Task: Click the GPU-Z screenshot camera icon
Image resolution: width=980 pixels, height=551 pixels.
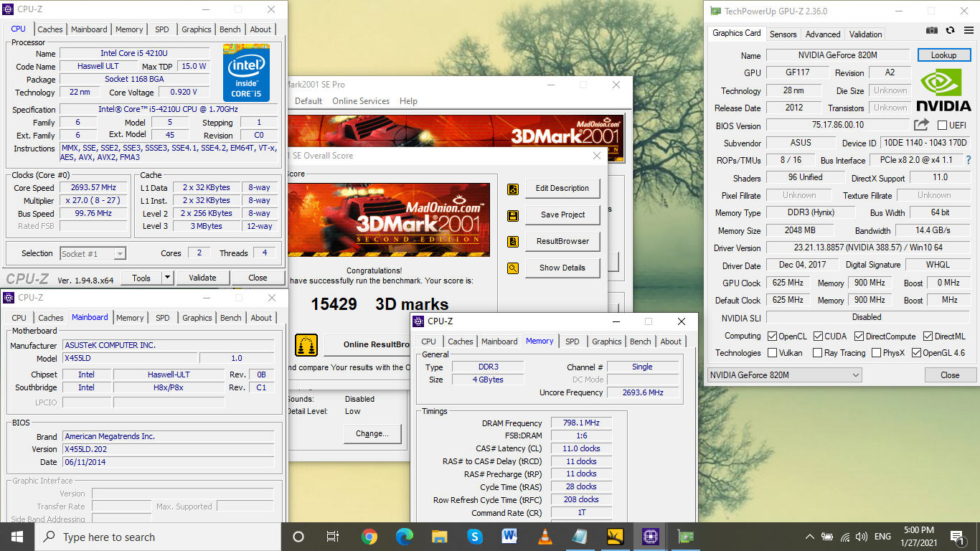Action: (x=931, y=30)
